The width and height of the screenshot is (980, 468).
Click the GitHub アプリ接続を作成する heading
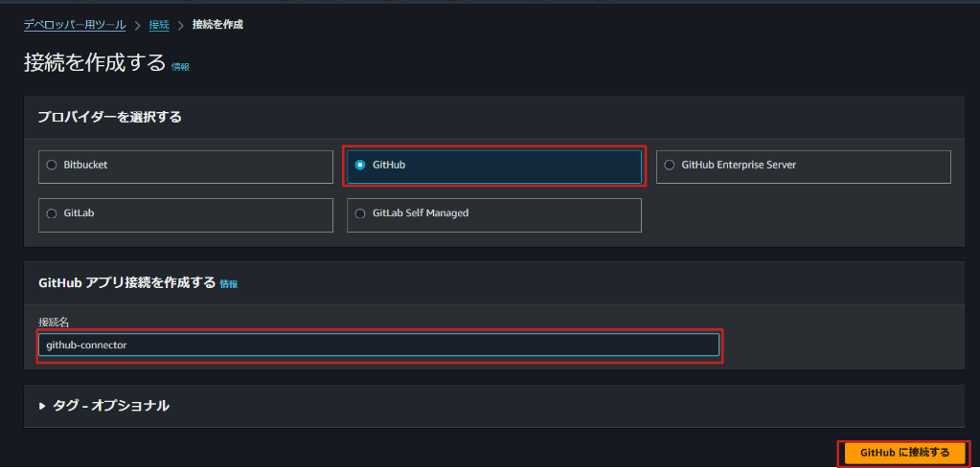click(126, 282)
